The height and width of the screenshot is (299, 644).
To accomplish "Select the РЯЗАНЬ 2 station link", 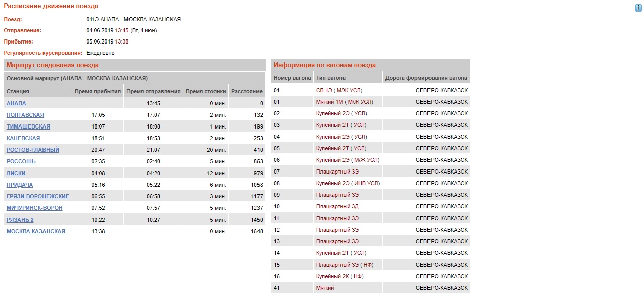I will click(20, 220).
